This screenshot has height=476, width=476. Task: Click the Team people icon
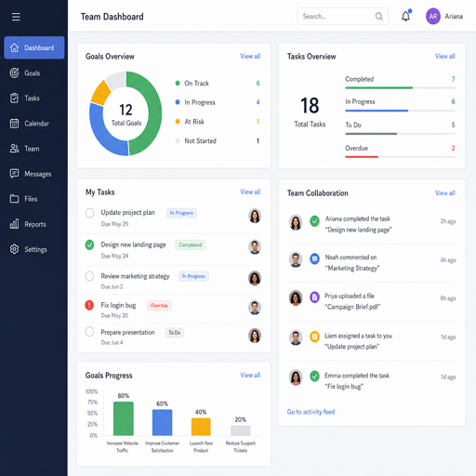(14, 149)
